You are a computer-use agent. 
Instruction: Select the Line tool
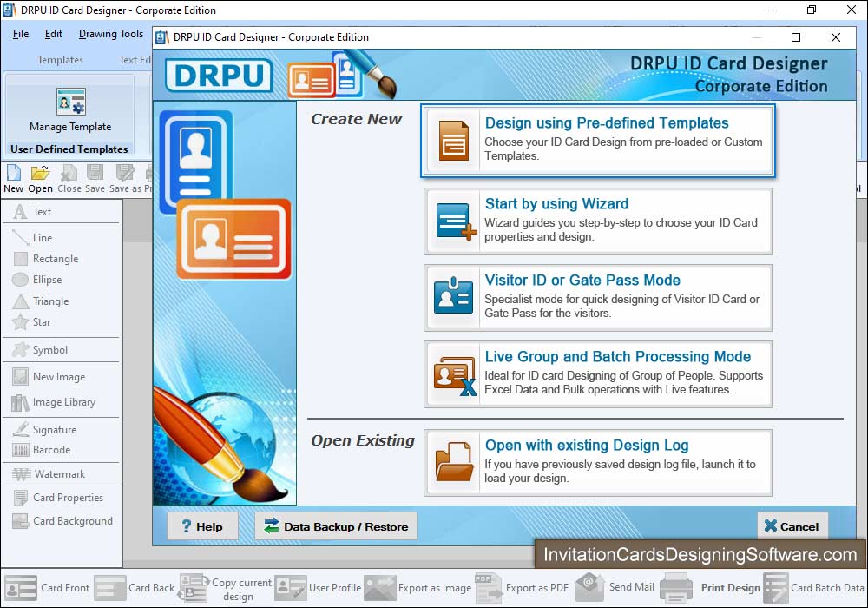[33, 237]
